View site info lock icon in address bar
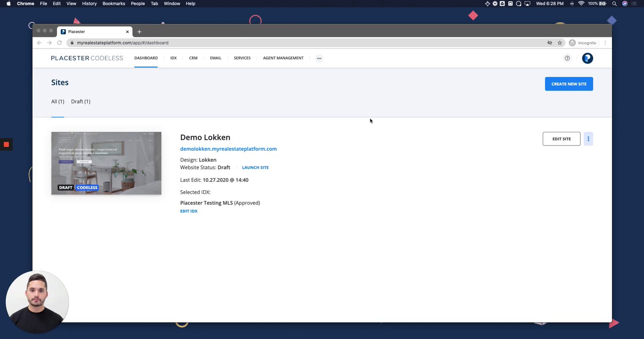 [x=72, y=43]
